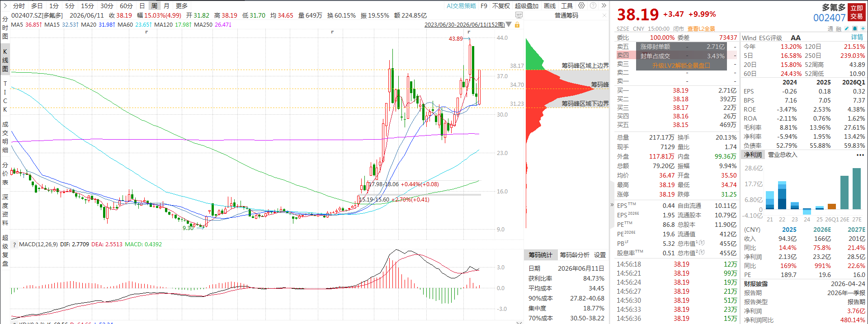Click the pencil note icon under the 立即交易 button

click(x=847, y=28)
